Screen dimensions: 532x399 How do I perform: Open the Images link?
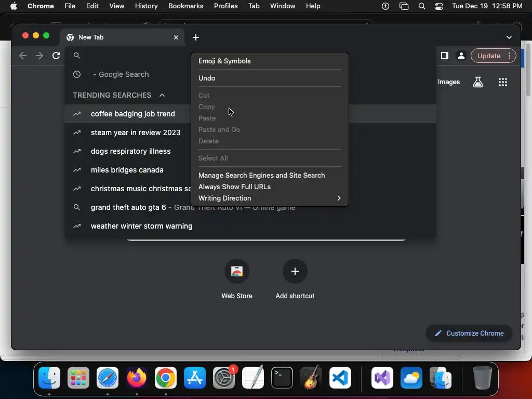click(x=448, y=82)
